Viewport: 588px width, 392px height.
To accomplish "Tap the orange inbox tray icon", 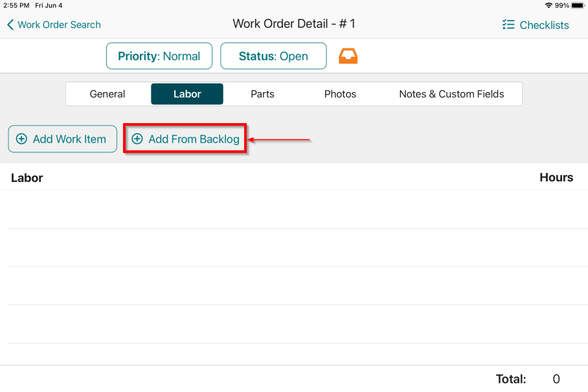I will (x=348, y=56).
